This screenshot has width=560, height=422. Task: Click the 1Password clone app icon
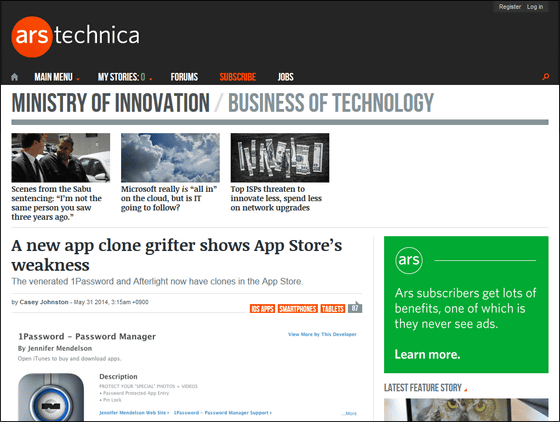coord(51,397)
